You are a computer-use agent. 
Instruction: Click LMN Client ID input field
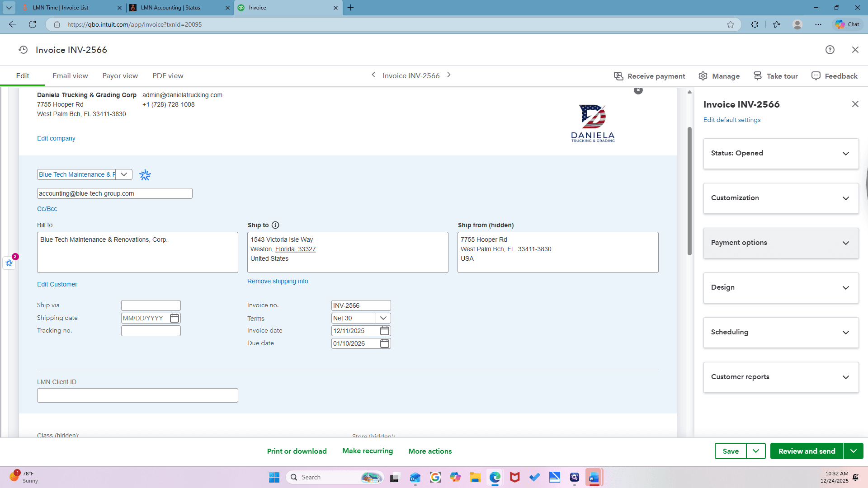tap(137, 395)
